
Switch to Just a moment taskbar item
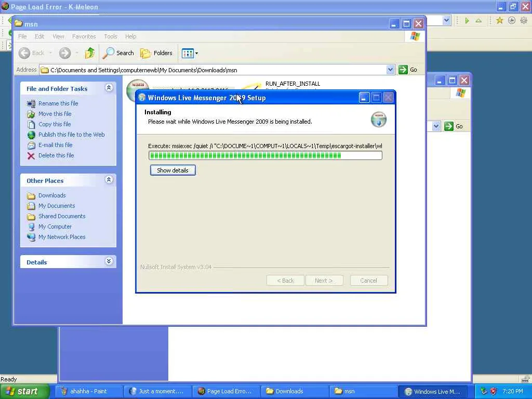[x=157, y=391]
